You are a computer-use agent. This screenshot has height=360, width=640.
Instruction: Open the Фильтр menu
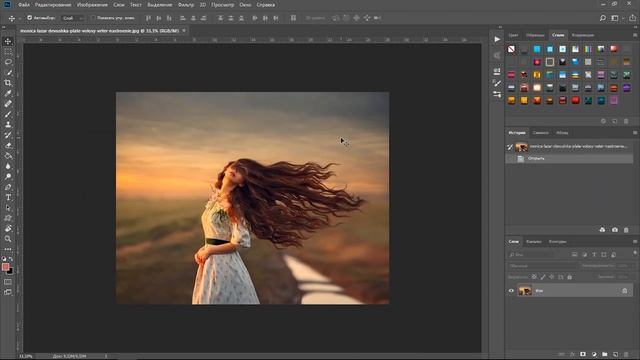(x=186, y=5)
